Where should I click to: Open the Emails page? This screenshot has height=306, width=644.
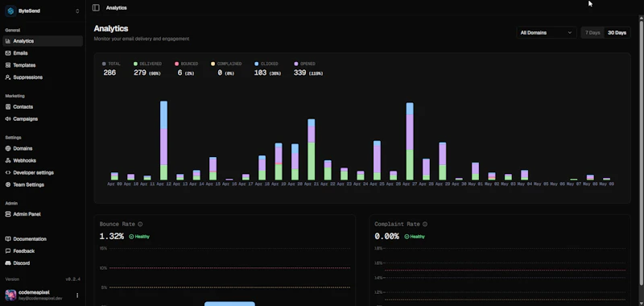click(x=43, y=53)
